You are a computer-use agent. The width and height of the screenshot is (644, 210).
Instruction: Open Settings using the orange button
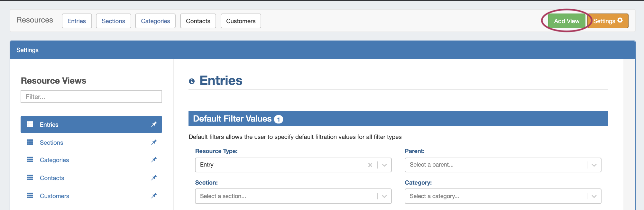(608, 21)
